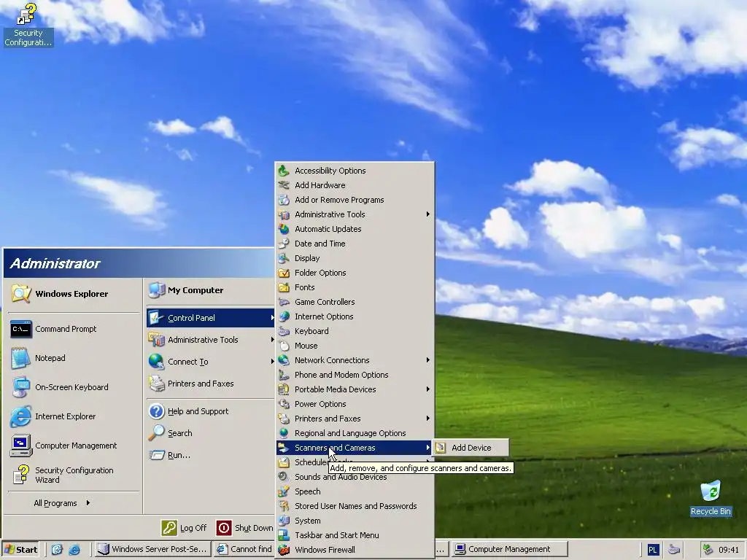Click the On-Screen Keyboard icon

click(20, 387)
